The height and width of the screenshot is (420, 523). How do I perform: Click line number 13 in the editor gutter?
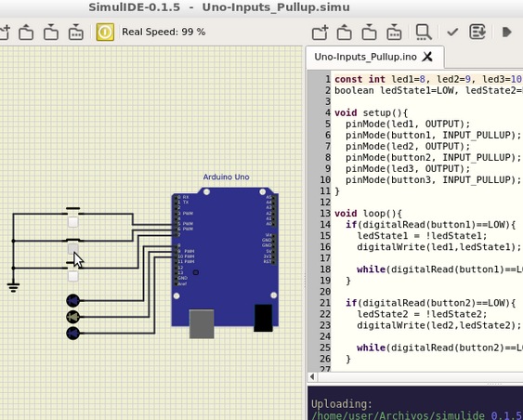[325, 214]
